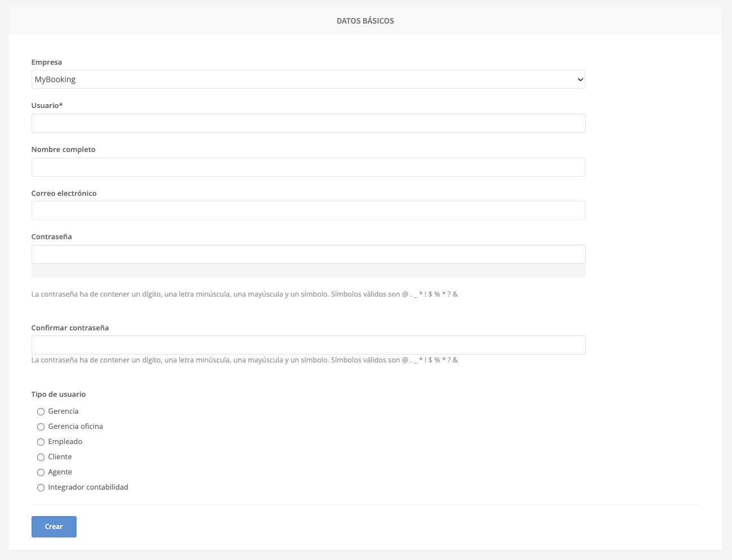Viewport: 732px width, 560px height.
Task: Click the Crear button
Action: 54,527
